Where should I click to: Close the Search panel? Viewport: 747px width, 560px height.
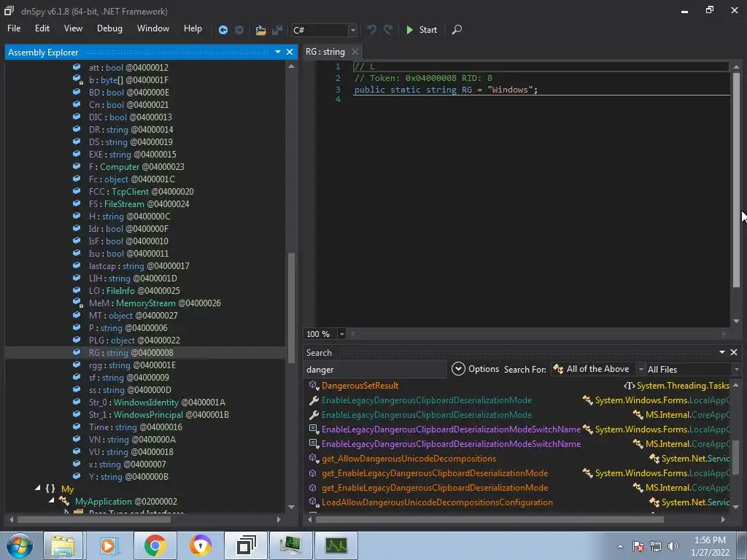point(734,352)
